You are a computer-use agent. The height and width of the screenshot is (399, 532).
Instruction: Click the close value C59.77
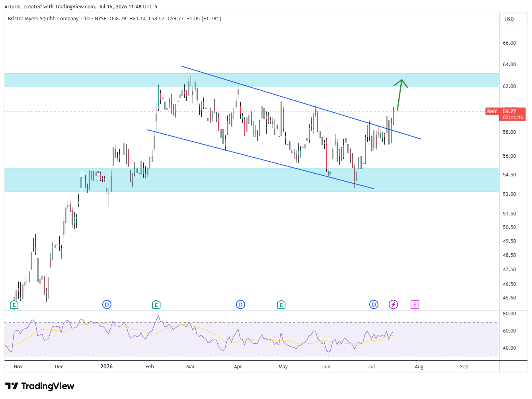pyautogui.click(x=175, y=18)
